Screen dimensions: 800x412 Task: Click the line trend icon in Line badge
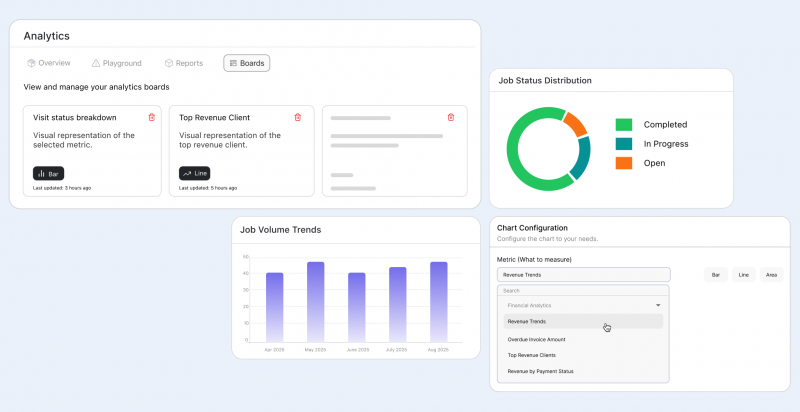187,173
